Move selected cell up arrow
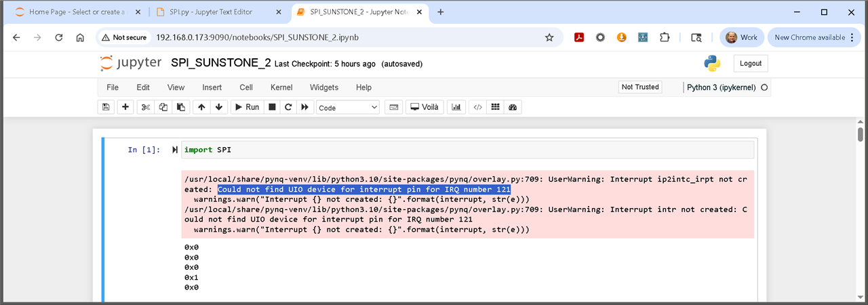Viewport: 868px width, 305px height. [x=201, y=107]
